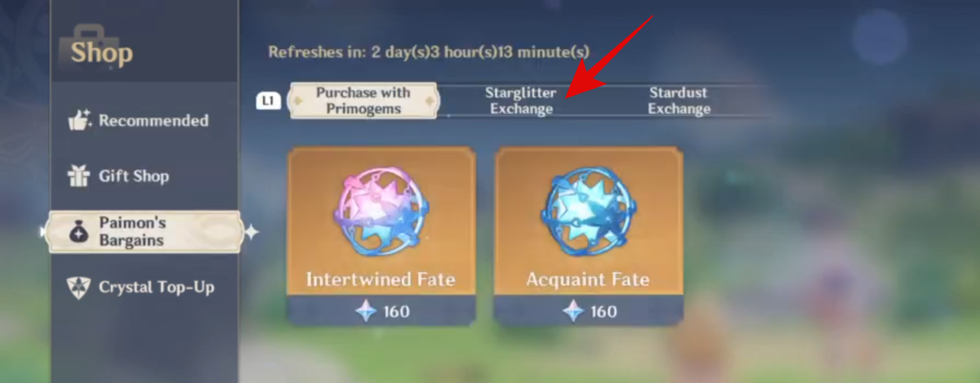The image size is (980, 383).
Task: Click the primogem icon under Intertwined Fate
Action: 364,311
